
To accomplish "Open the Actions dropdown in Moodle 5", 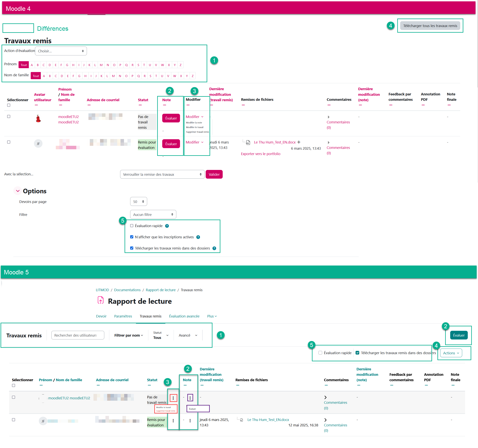I will click(451, 353).
